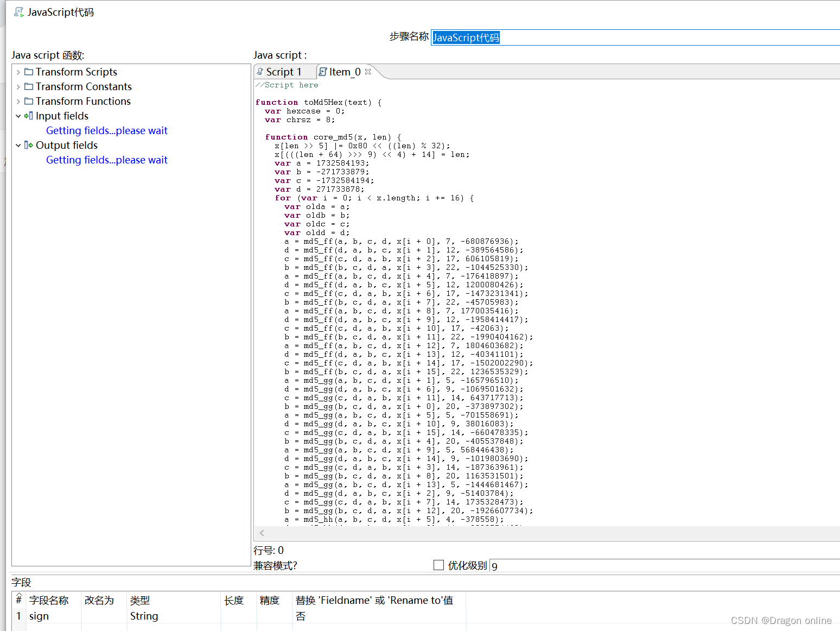The width and height of the screenshot is (840, 631).
Task: Click the 'for (var i = 0' loop line
Action: point(374,198)
